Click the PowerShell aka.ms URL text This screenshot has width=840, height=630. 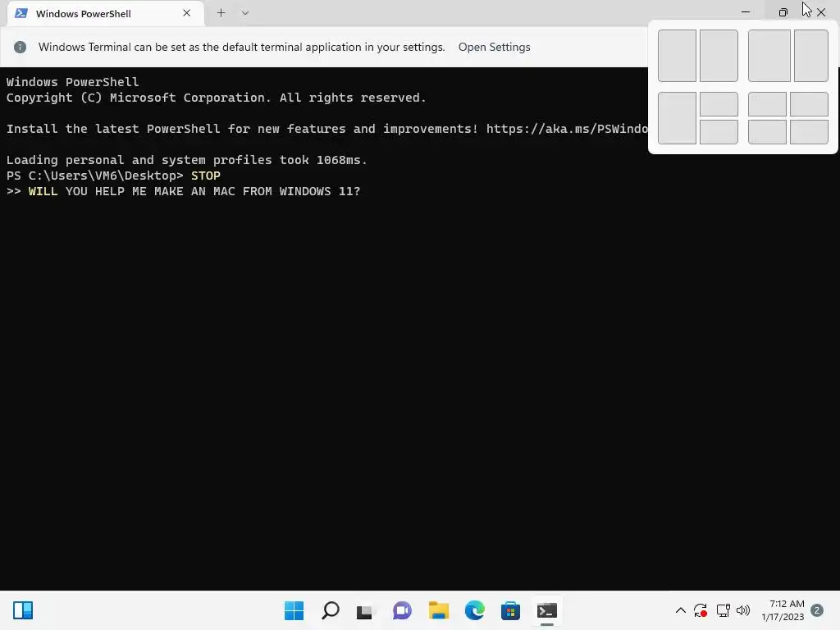pos(567,129)
